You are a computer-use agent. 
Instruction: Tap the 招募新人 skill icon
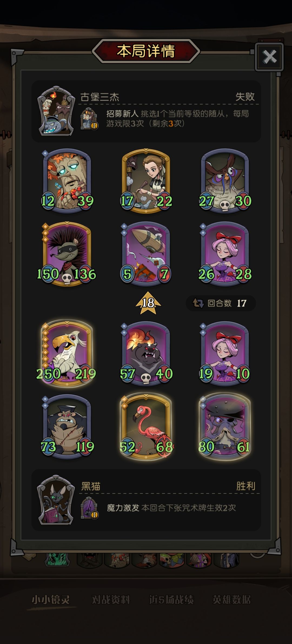click(x=89, y=118)
